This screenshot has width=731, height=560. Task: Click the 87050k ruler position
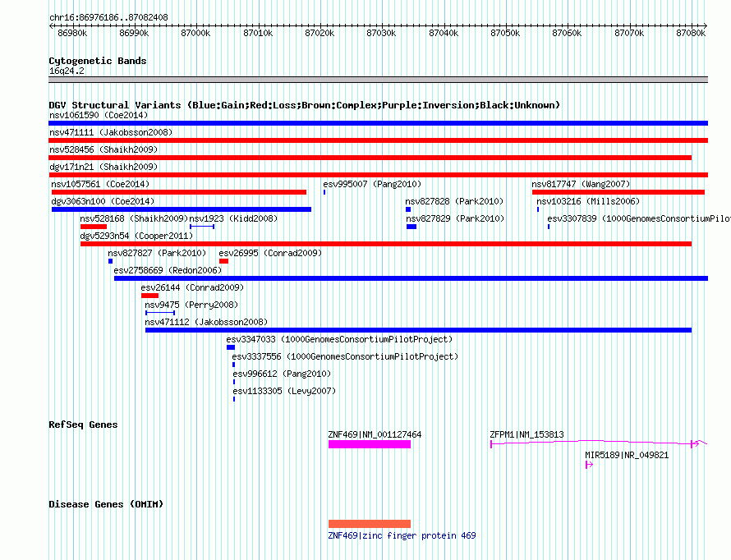(505, 33)
